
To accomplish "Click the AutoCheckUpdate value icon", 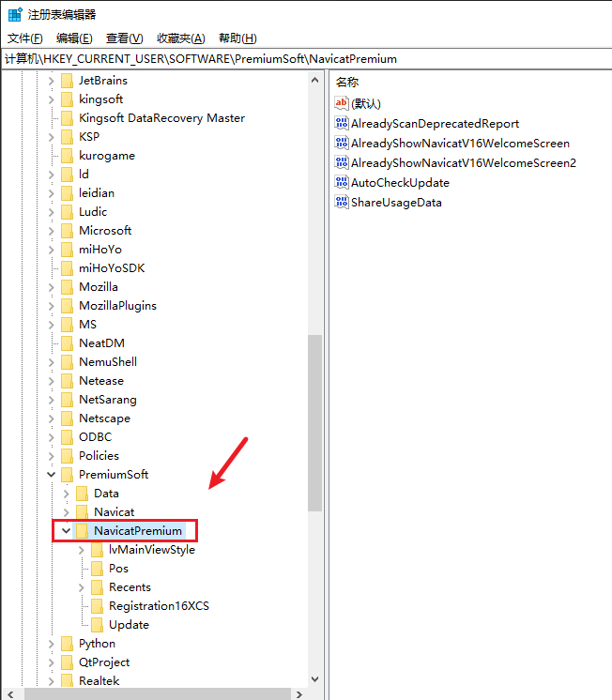I will [342, 182].
